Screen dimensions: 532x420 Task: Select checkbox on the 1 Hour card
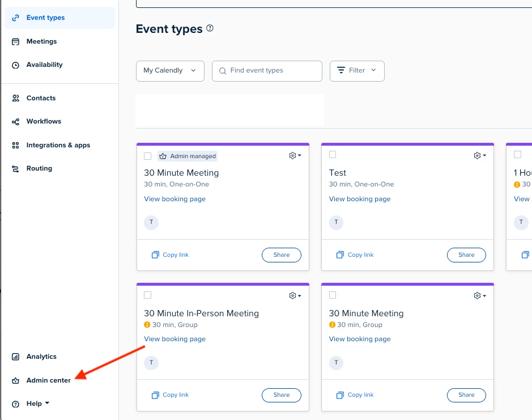(x=517, y=155)
